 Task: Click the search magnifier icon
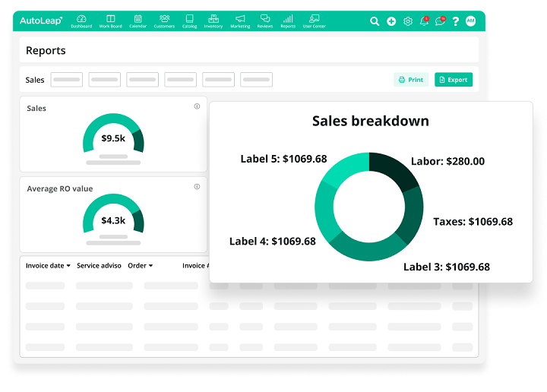pos(375,21)
